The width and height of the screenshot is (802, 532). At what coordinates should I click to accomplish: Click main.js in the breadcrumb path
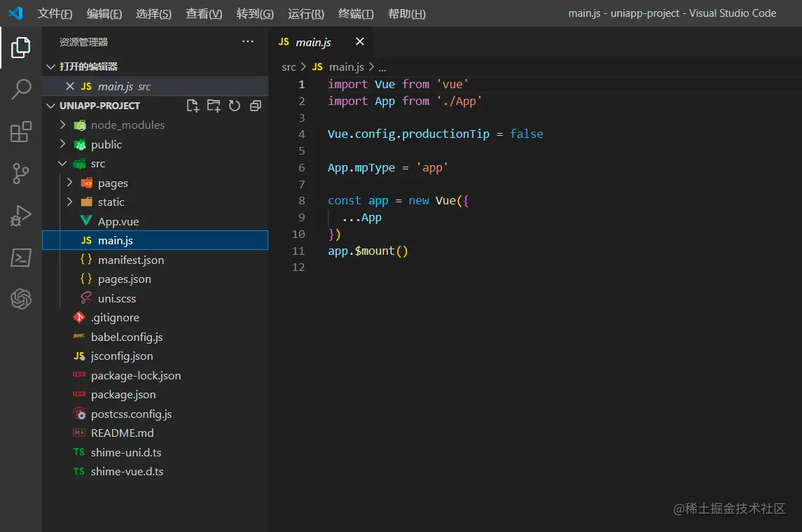click(346, 67)
